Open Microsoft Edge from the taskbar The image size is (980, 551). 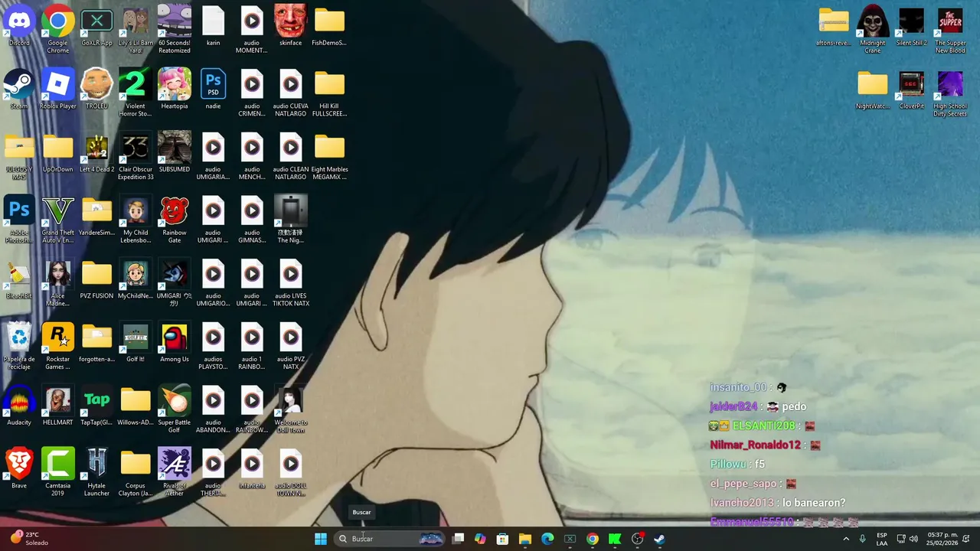click(547, 539)
